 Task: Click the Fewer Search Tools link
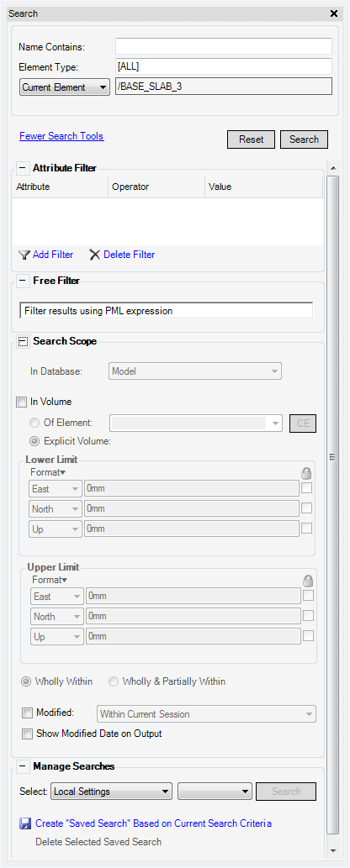(61, 135)
